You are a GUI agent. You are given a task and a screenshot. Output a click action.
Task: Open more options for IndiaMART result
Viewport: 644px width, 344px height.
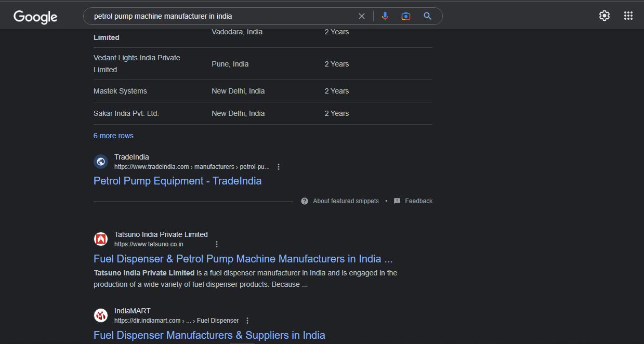(x=247, y=321)
